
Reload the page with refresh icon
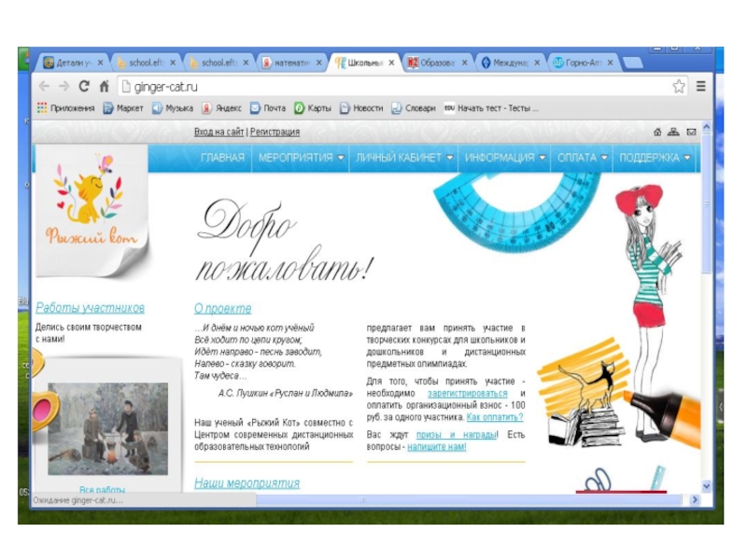coord(84,86)
